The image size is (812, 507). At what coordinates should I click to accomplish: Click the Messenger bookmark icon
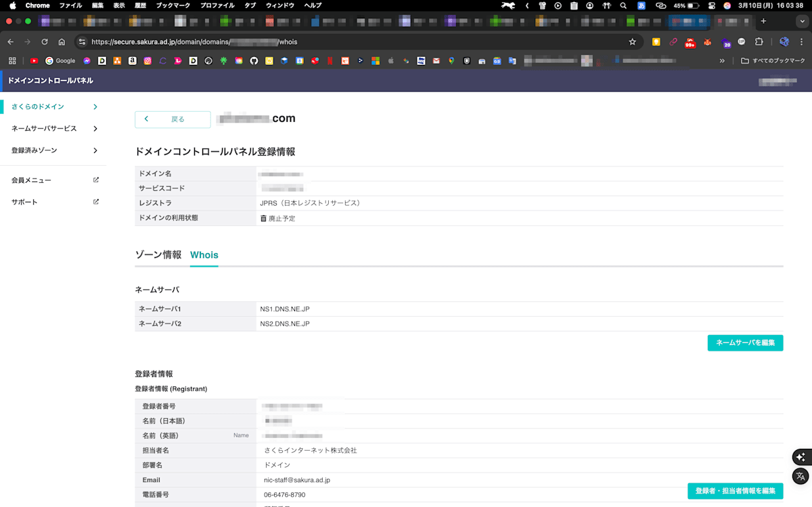(87, 60)
